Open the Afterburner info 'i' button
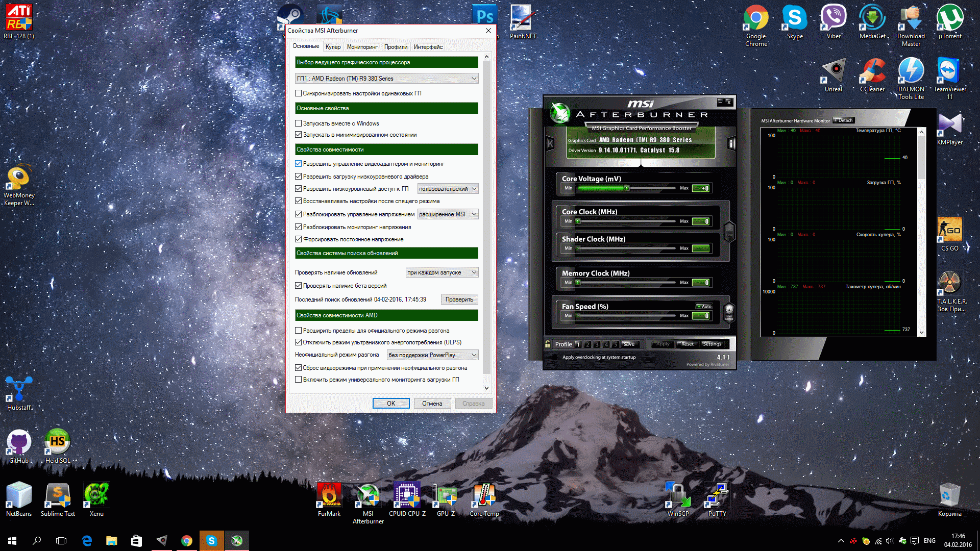 click(731, 144)
